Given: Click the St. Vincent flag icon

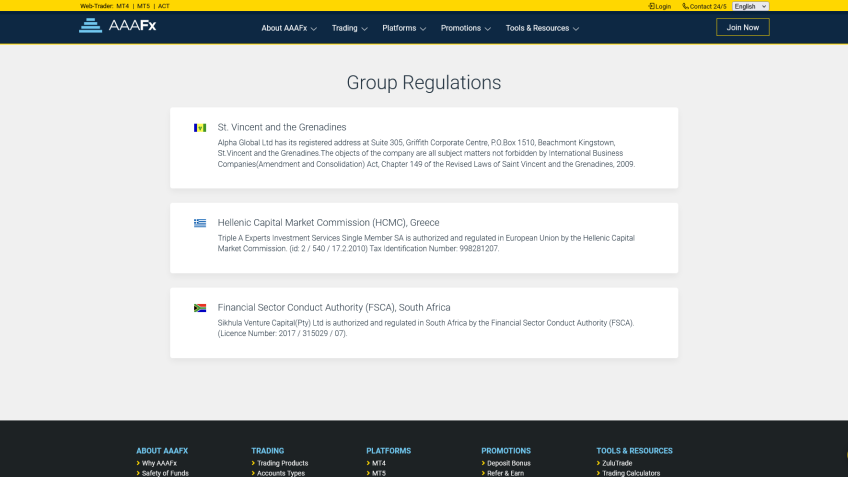Looking at the screenshot, I should (x=200, y=128).
